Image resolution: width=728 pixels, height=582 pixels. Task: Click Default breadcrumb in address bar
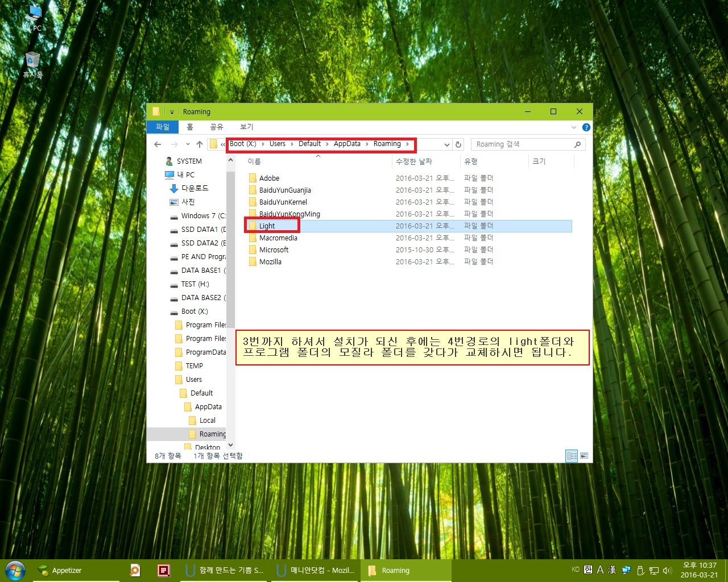click(x=310, y=144)
